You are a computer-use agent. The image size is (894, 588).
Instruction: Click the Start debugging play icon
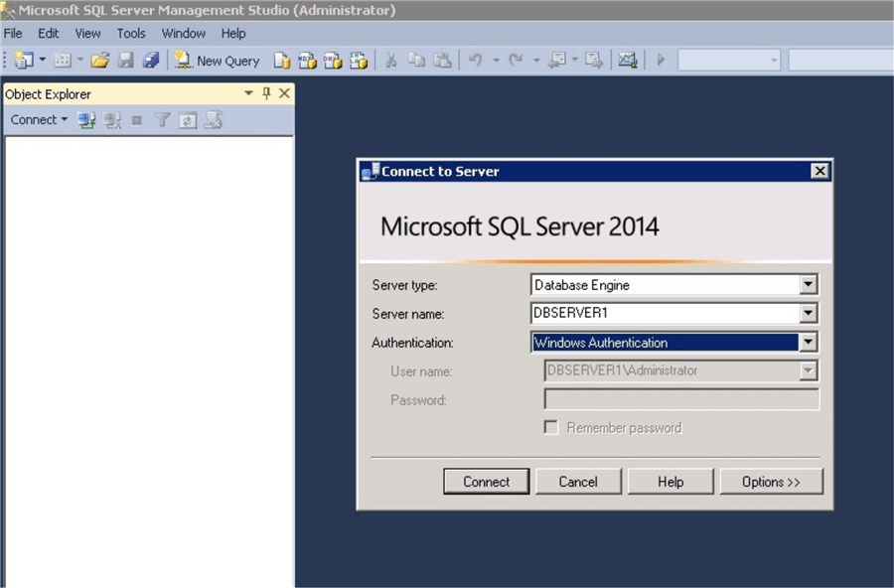pyautogui.click(x=661, y=60)
